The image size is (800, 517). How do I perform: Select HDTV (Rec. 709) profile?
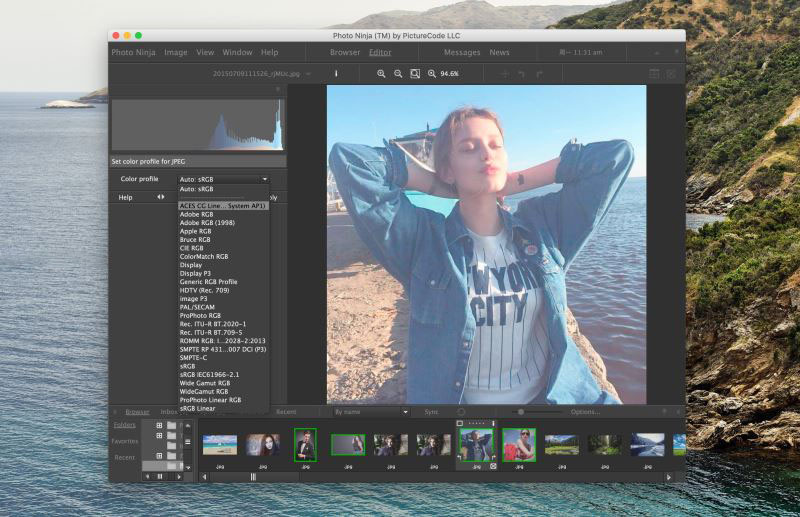[223, 290]
